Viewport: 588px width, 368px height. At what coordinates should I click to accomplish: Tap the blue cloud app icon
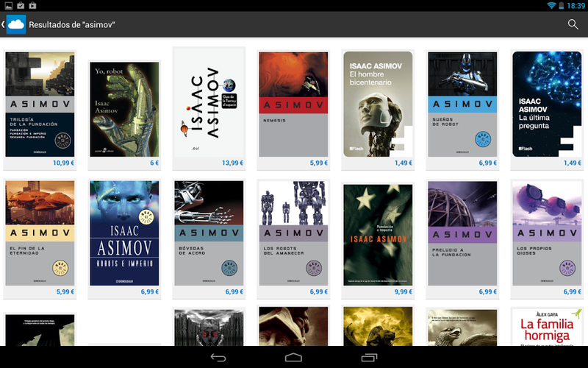(16, 24)
